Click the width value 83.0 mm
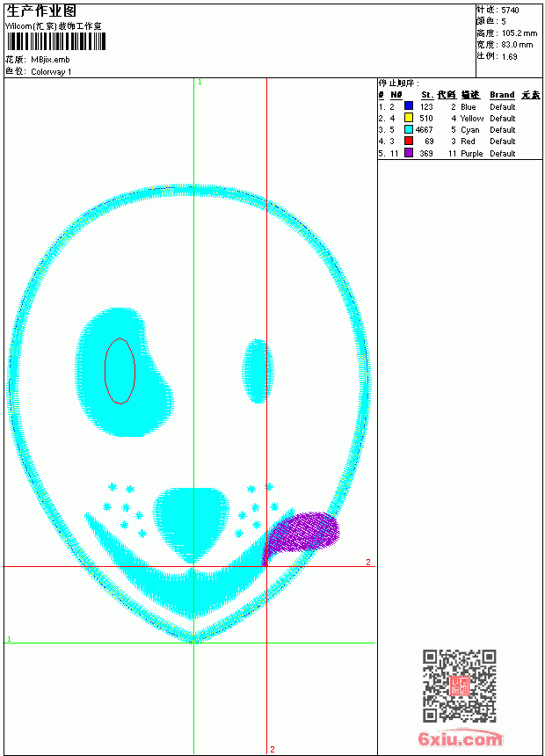The height and width of the screenshot is (756, 545). pyautogui.click(x=517, y=45)
